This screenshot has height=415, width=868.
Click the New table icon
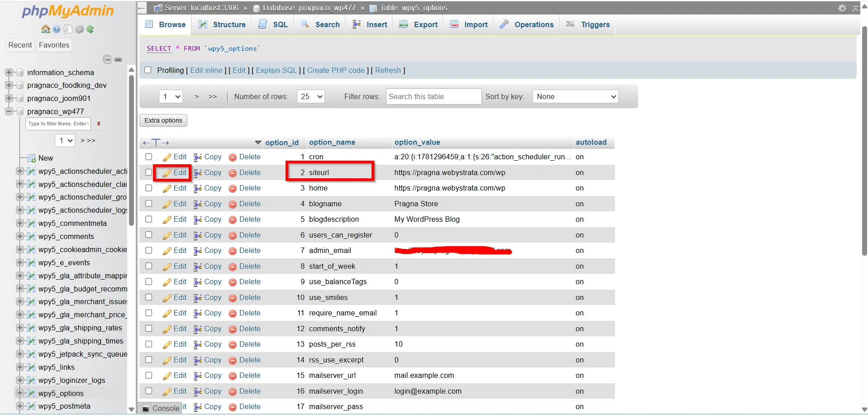click(32, 158)
